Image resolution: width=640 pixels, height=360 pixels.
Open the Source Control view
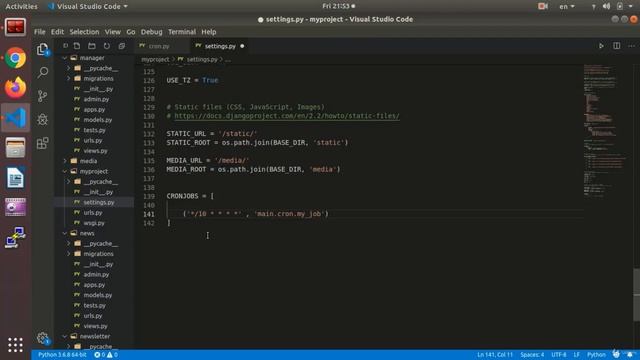tap(42, 96)
